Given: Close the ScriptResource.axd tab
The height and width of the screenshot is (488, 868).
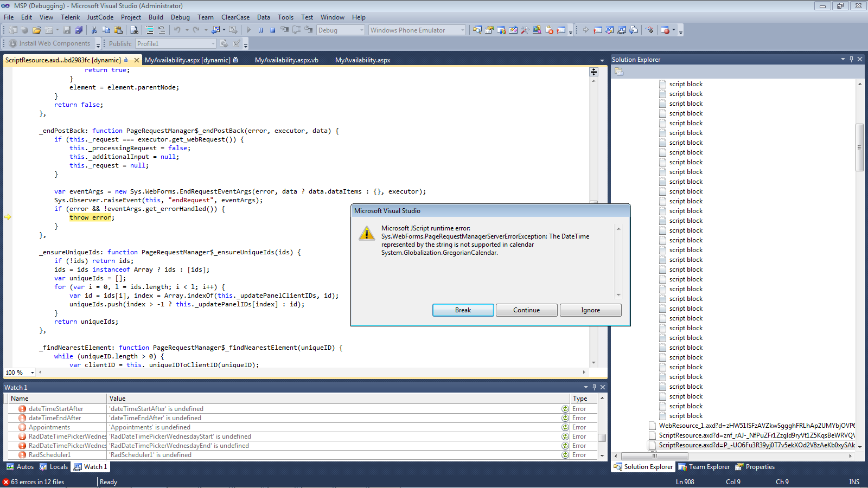Looking at the screenshot, I should 137,60.
